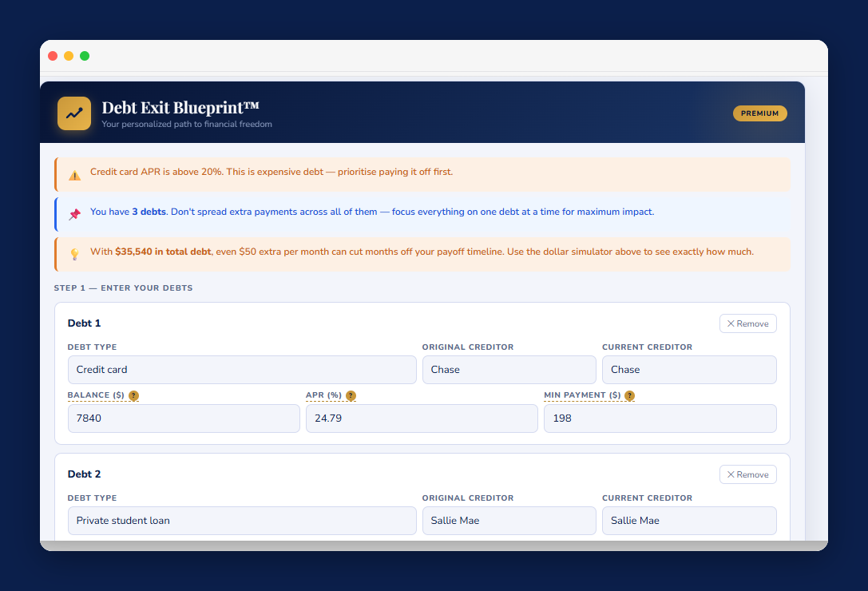Image resolution: width=868 pixels, height=591 pixels.
Task: Remove Debt 1
Action: click(x=747, y=323)
